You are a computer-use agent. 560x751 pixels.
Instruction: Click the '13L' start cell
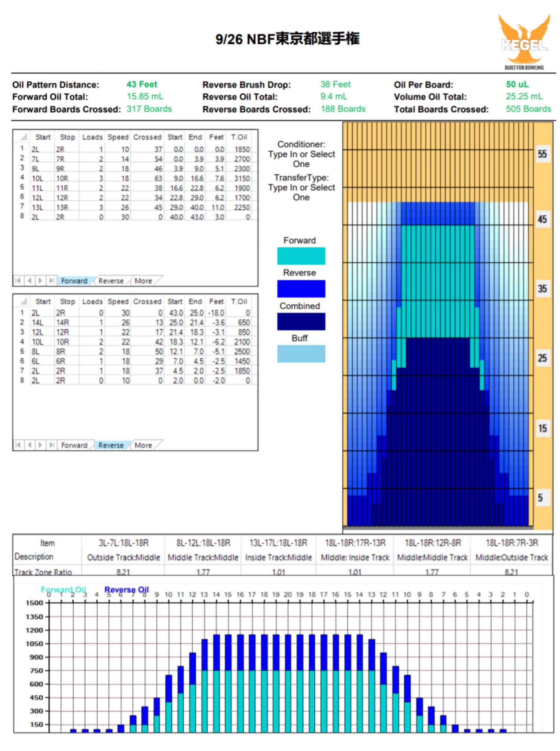click(42, 207)
